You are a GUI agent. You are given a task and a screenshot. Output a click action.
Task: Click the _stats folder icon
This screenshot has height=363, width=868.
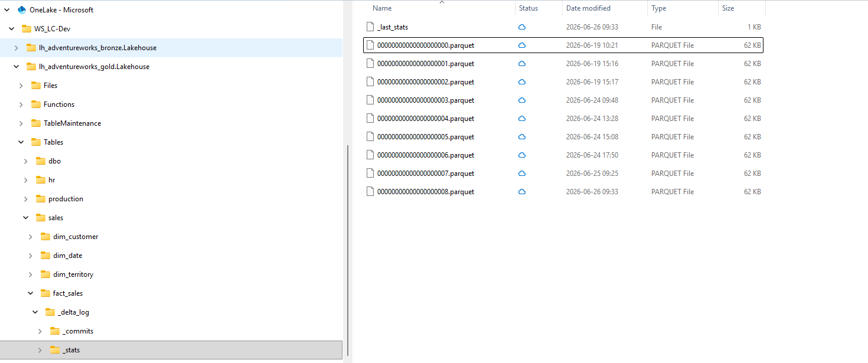point(55,350)
